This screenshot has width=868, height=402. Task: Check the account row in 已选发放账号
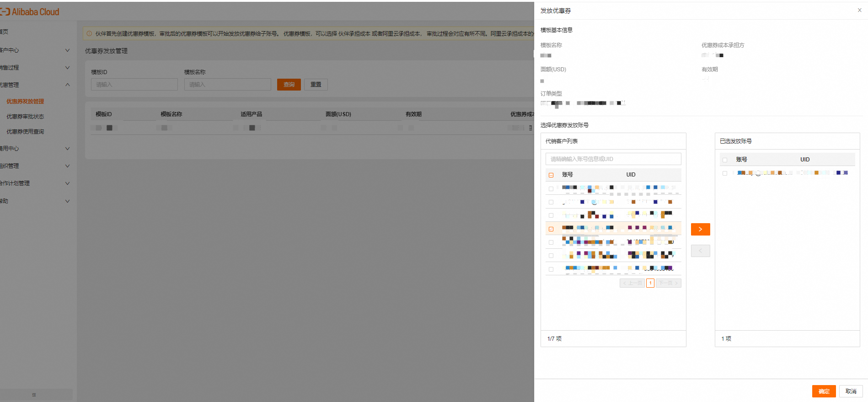pyautogui.click(x=725, y=173)
